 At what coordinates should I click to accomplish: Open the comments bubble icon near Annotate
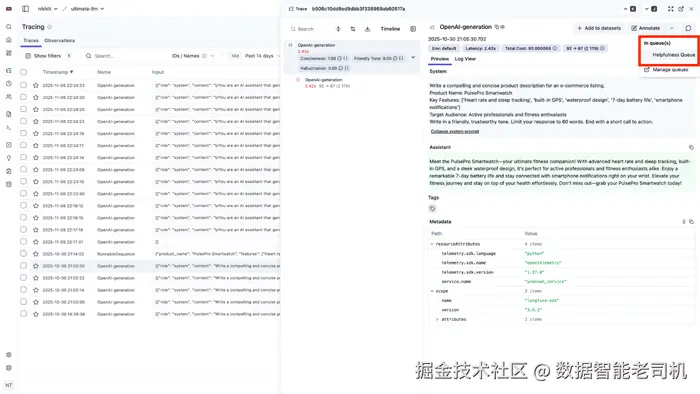pyautogui.click(x=688, y=28)
